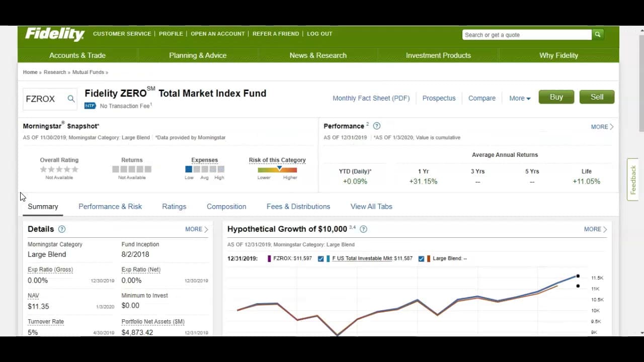This screenshot has height=362, width=644.
Task: Click the green search button in header
Action: click(x=598, y=35)
